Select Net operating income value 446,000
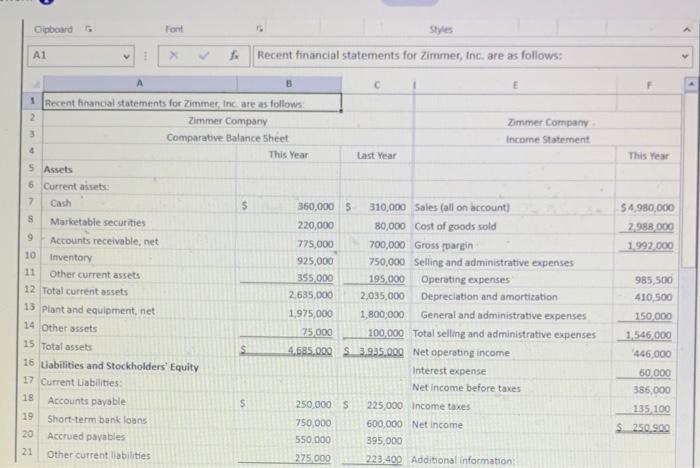Image resolution: width=700 pixels, height=468 pixels. (652, 354)
